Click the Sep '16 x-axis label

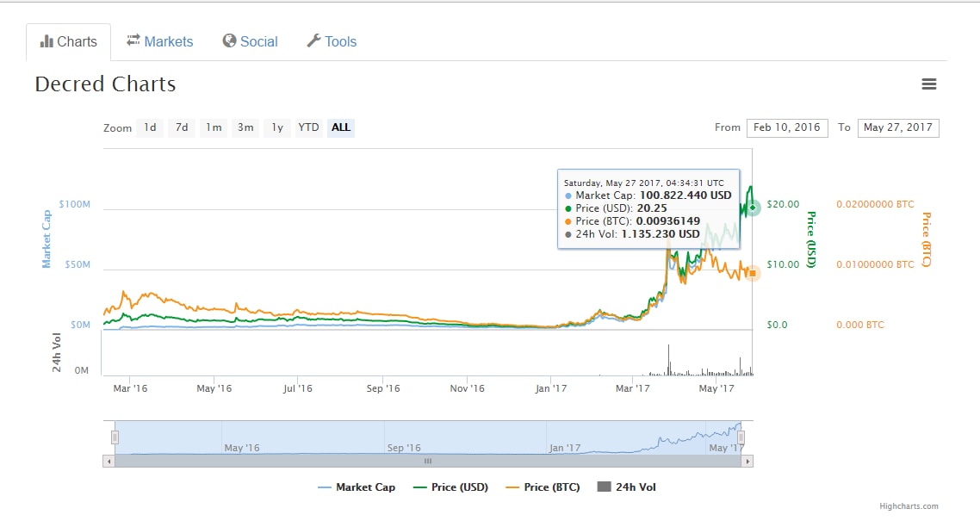[x=383, y=388]
